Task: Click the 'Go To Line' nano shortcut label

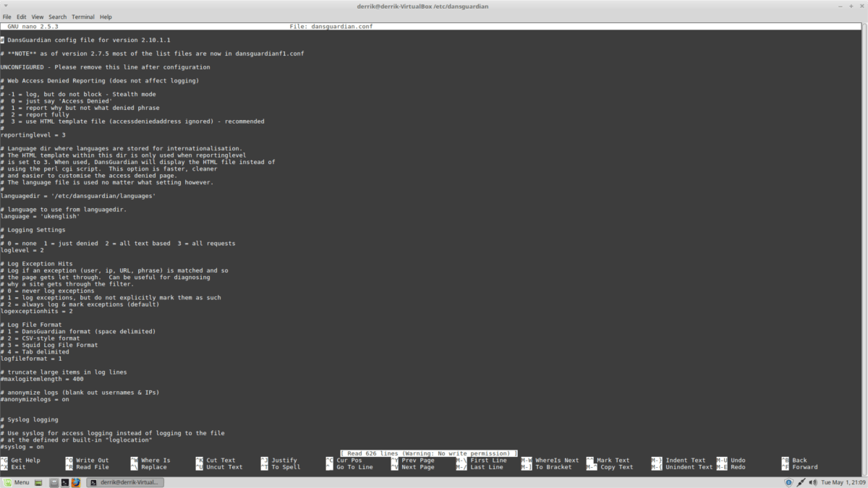Action: pyautogui.click(x=354, y=467)
